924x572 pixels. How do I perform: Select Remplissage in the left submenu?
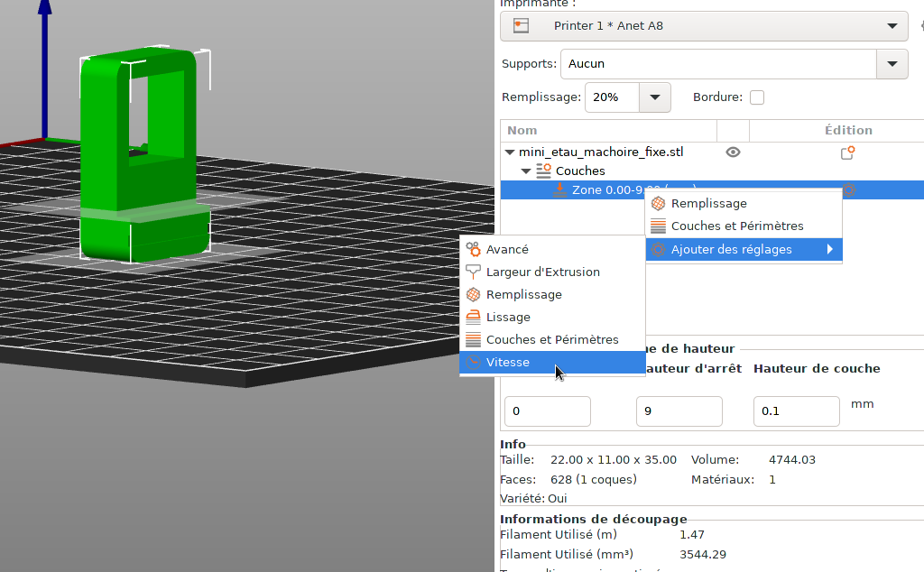[x=552, y=294]
